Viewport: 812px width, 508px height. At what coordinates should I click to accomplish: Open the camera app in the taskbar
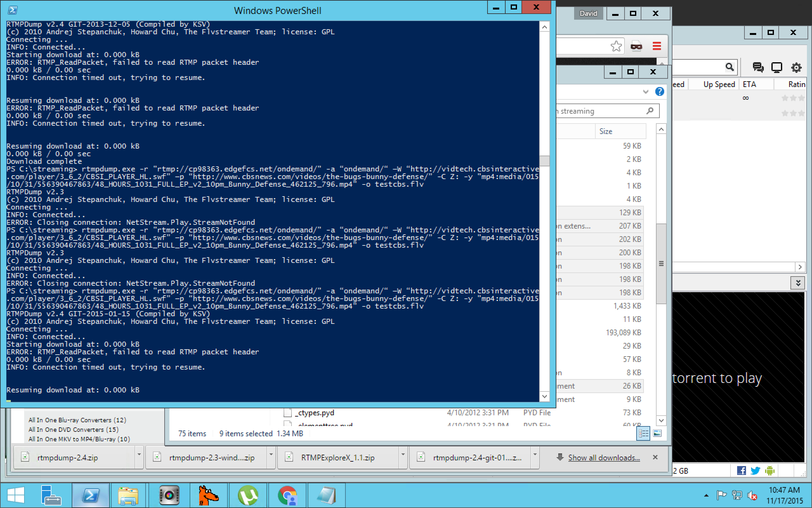[x=169, y=495]
